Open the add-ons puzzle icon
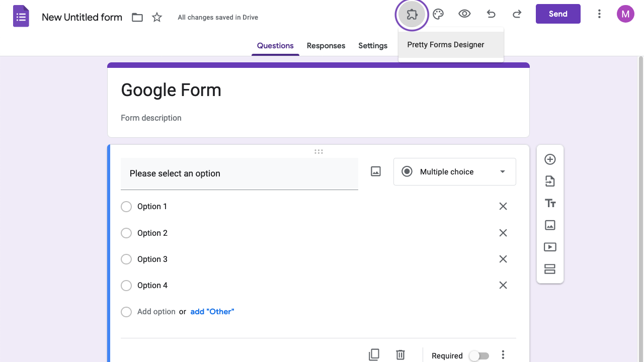This screenshot has height=362, width=644. [x=412, y=15]
